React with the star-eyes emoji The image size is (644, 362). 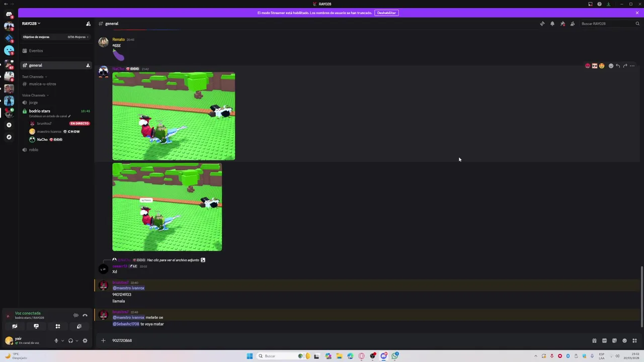tap(602, 66)
